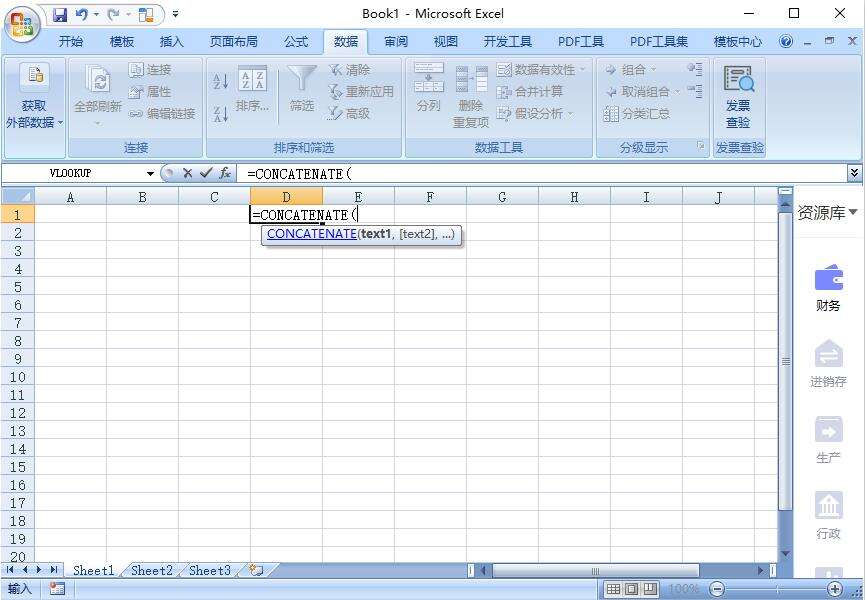Open the 开发工具 tab
865x600 pixels.
click(508, 41)
